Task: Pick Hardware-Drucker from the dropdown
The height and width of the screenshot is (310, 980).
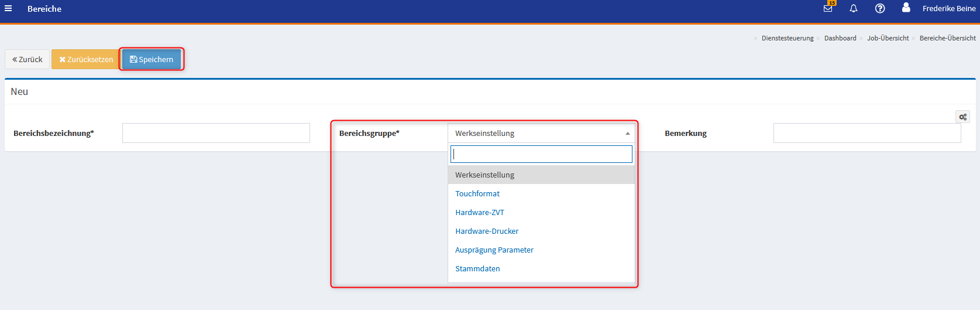Action: point(487,231)
